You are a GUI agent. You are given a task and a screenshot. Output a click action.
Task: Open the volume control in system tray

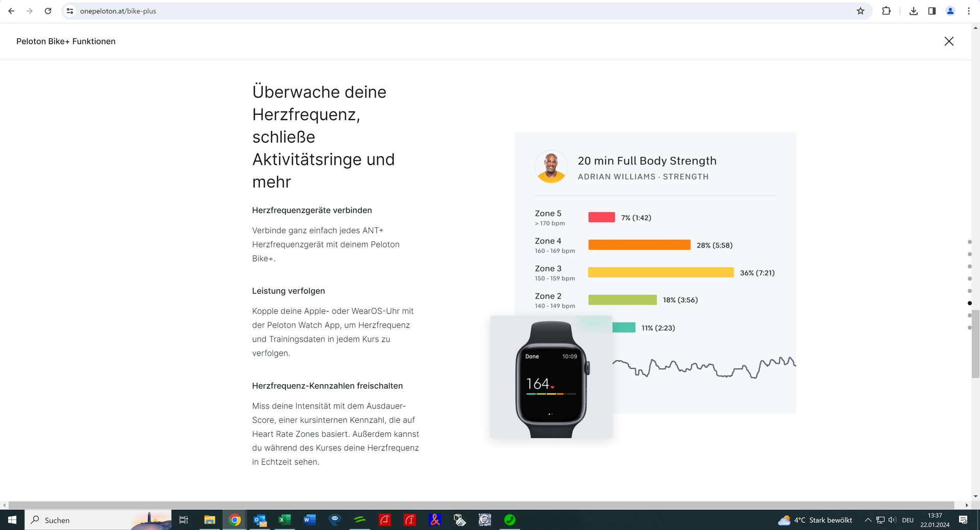(892, 520)
